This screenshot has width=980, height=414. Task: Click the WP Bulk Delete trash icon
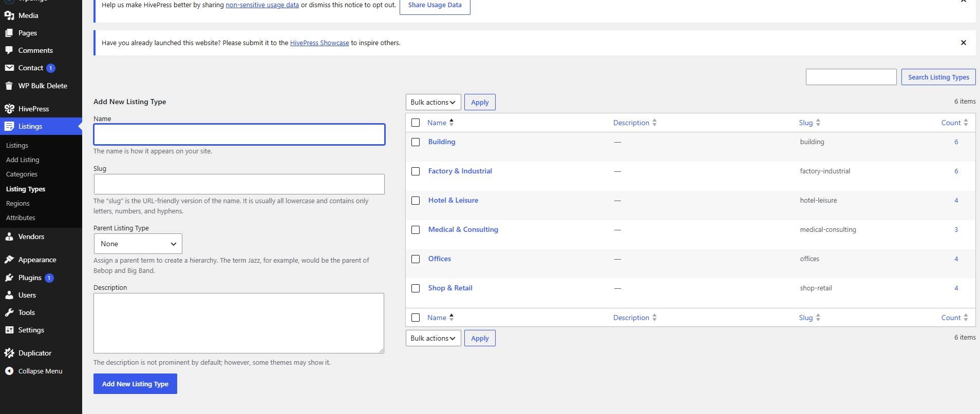pyautogui.click(x=9, y=86)
